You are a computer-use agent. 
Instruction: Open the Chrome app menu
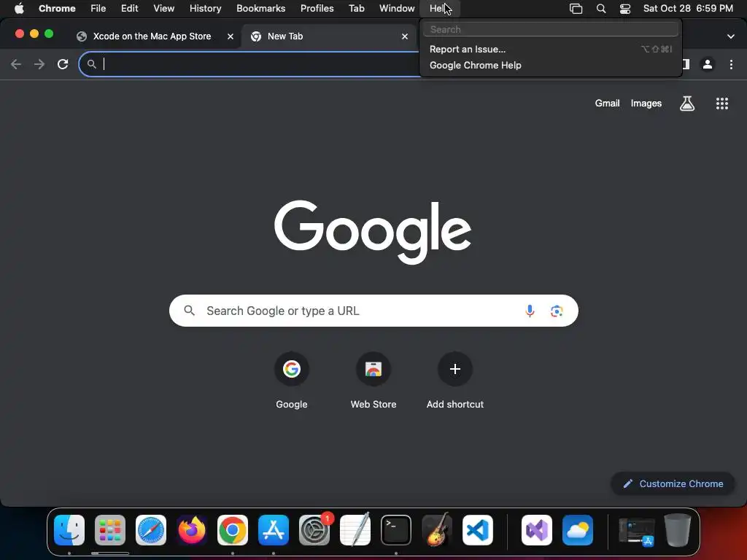tap(57, 9)
